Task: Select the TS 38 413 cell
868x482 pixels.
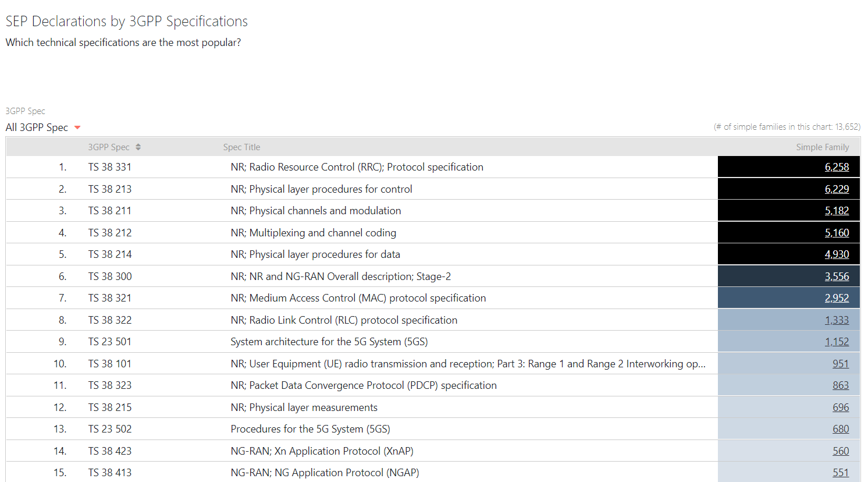Action: pyautogui.click(x=110, y=473)
